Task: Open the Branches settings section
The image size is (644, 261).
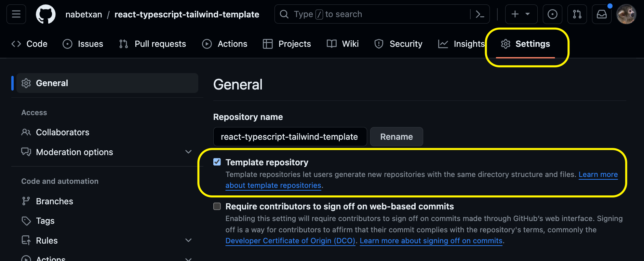Action: (54, 201)
